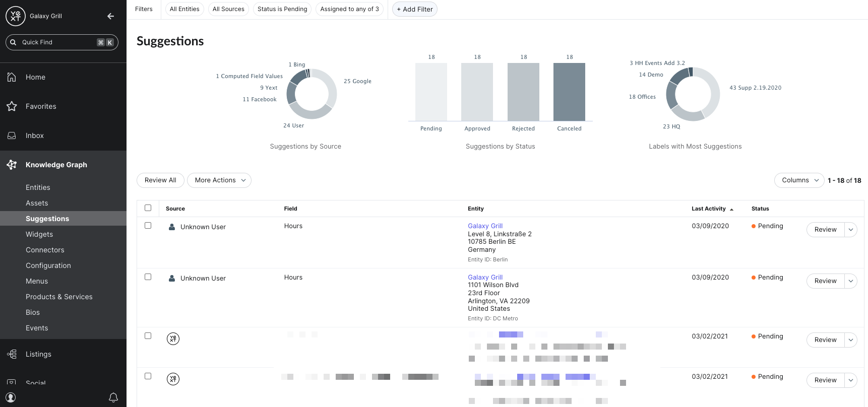The image size is (868, 407).
Task: Expand review options arrow for Berlin row
Action: point(851,230)
